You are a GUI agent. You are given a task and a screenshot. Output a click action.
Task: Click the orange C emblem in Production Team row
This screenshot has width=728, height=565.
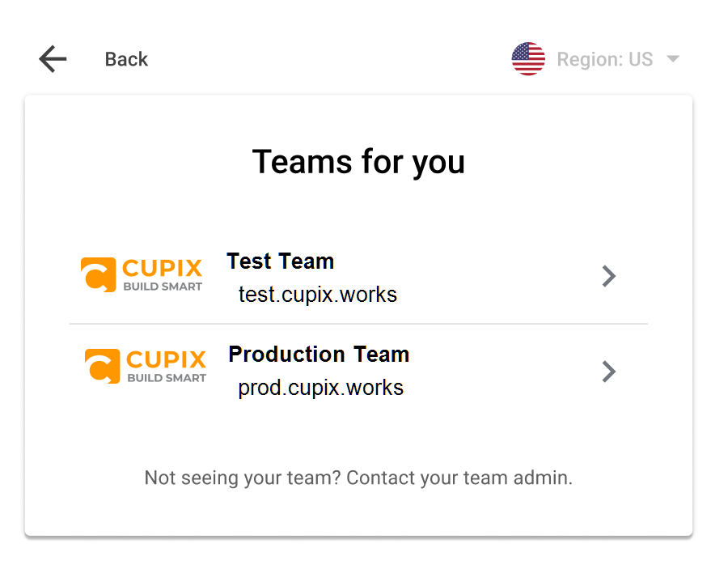pos(102,366)
